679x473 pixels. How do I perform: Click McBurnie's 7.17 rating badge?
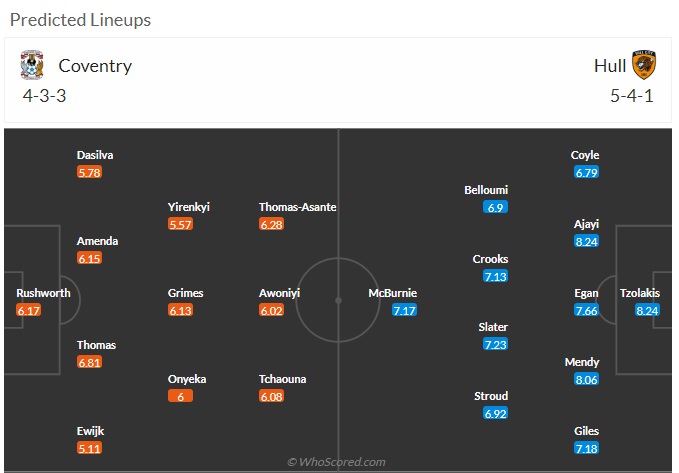point(404,310)
